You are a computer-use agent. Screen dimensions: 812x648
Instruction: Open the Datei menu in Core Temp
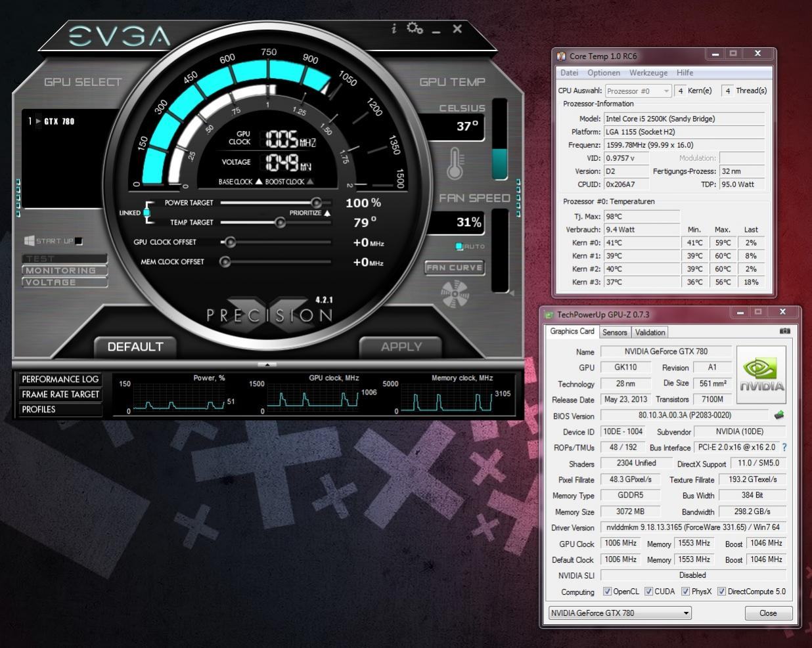pyautogui.click(x=569, y=73)
